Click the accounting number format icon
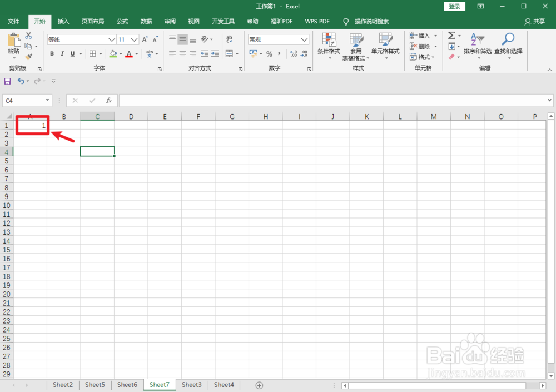Image resolution: width=556 pixels, height=392 pixels. (253, 53)
